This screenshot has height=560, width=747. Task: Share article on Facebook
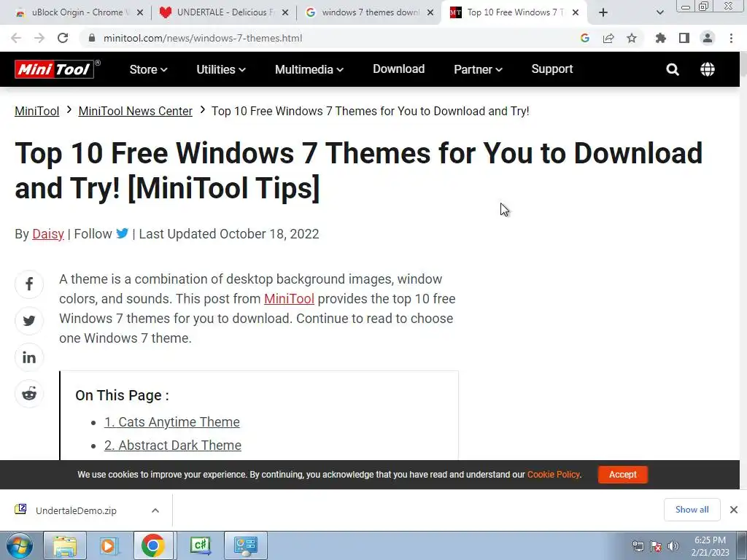(29, 284)
